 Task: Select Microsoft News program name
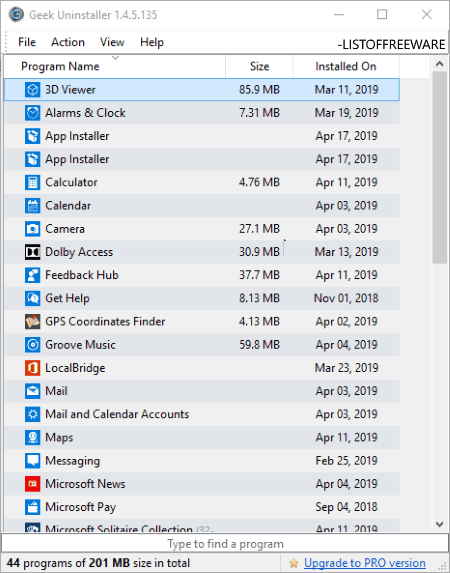coord(85,484)
